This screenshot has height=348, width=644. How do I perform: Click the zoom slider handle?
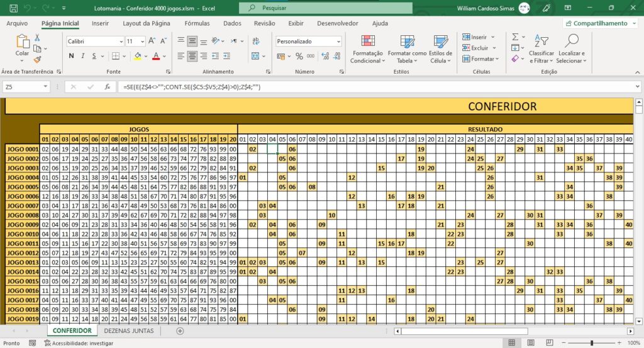pos(592,343)
